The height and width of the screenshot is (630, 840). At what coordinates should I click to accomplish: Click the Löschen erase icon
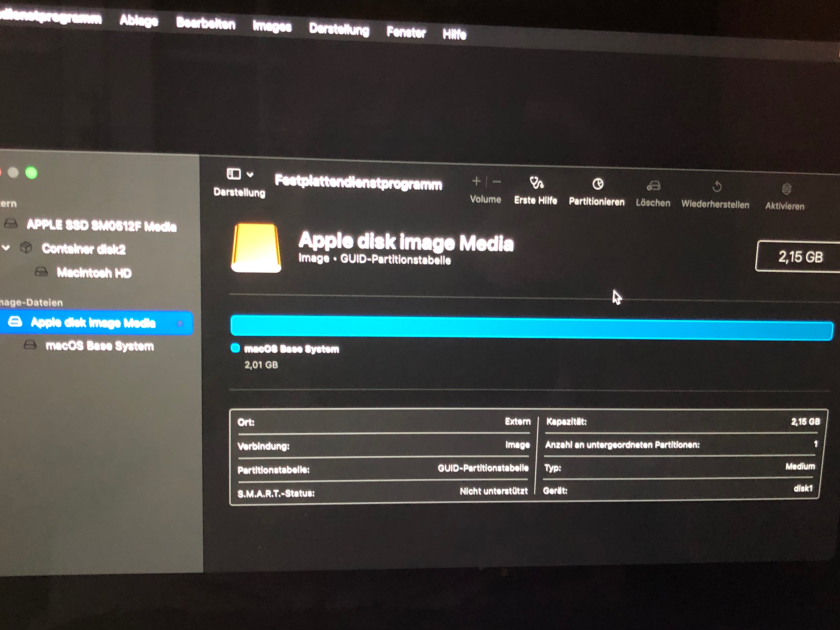click(x=654, y=186)
